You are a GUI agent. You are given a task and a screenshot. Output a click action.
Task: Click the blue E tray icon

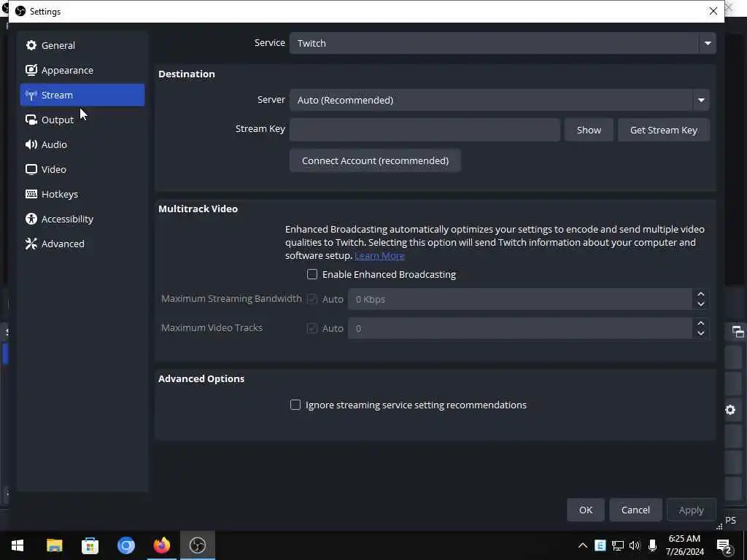point(600,545)
